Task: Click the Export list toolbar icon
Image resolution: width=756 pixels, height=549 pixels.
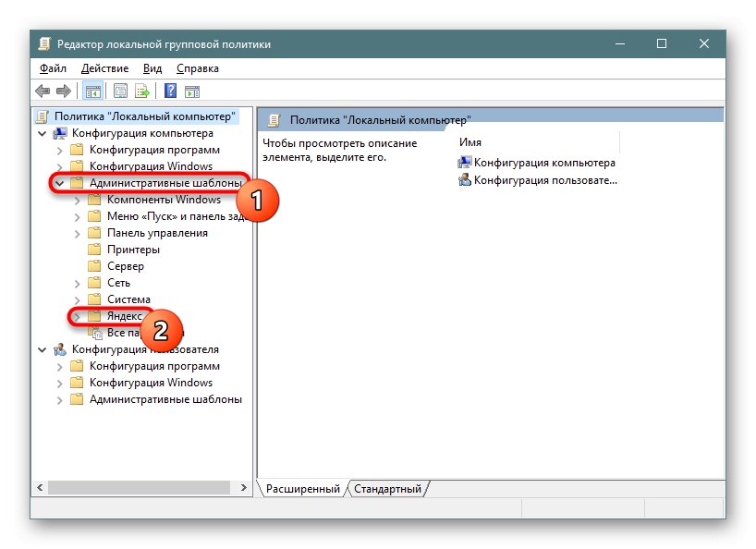Action: click(142, 91)
